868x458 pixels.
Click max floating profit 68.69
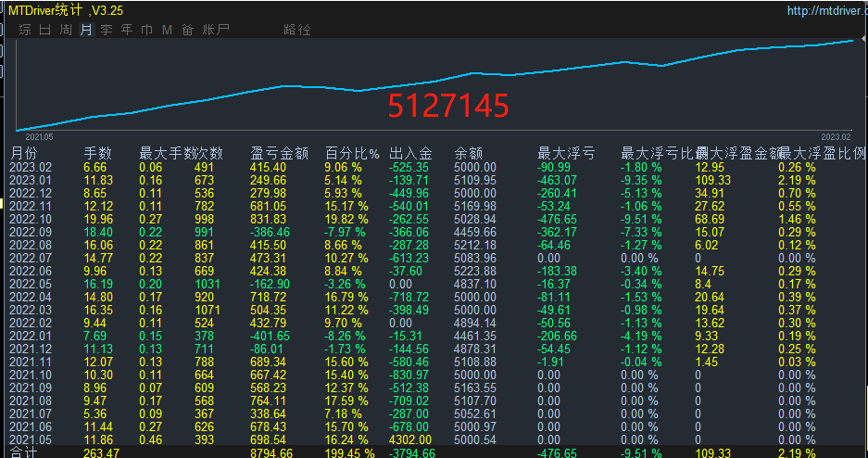pos(711,220)
